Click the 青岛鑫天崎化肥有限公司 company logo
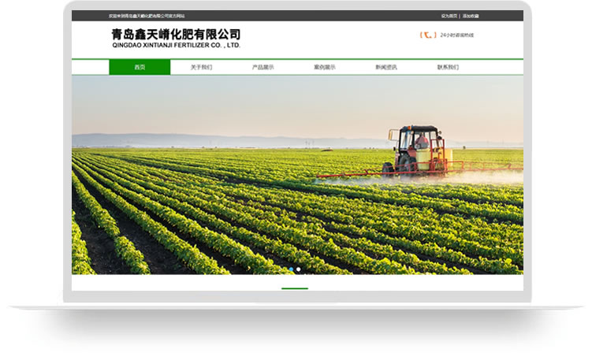 click(x=176, y=34)
